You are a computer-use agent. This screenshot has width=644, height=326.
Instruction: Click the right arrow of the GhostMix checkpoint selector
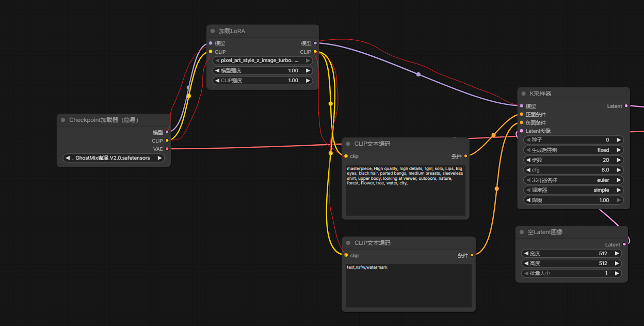point(159,158)
